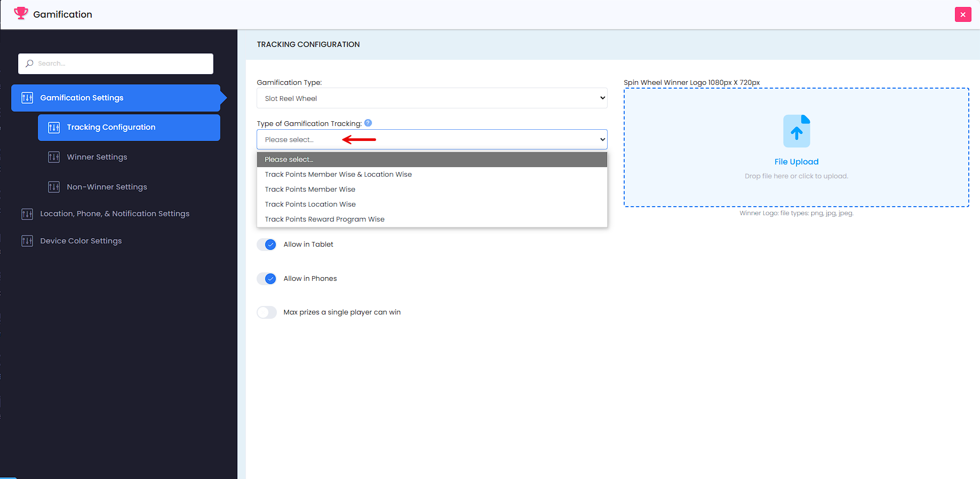This screenshot has width=980, height=479.
Task: Click the Allow in Phones label
Action: [310, 279]
